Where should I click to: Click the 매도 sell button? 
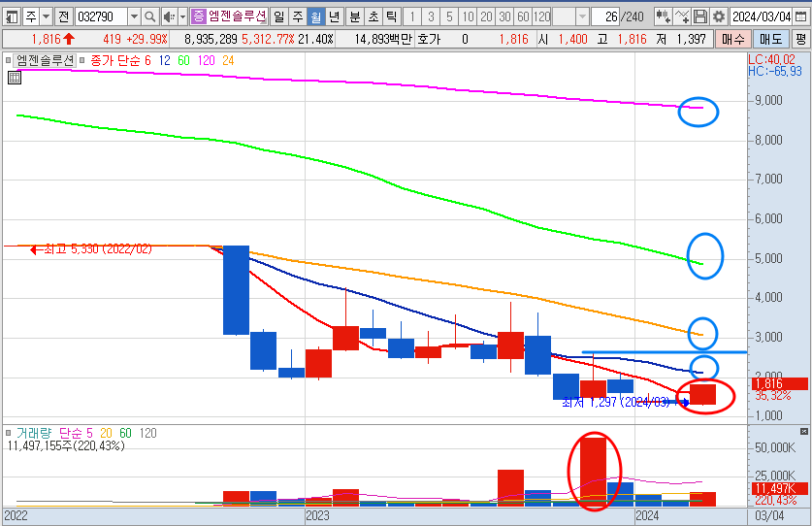click(x=770, y=40)
